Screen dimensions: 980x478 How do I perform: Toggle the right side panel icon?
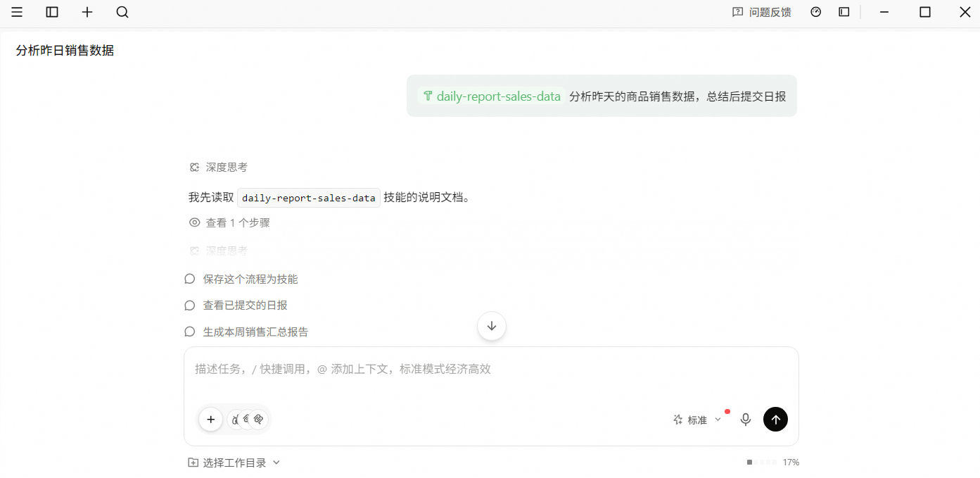[x=844, y=12]
